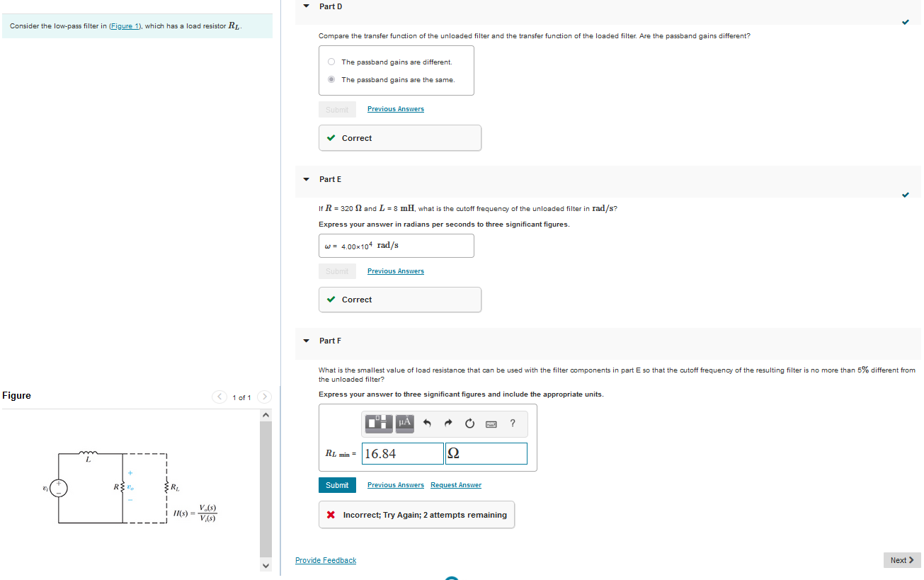This screenshot has width=924, height=580.
Task: Click the RL min value field
Action: click(x=403, y=453)
